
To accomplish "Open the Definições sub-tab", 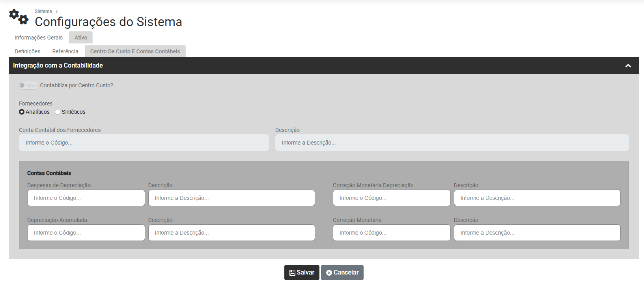I will (x=28, y=51).
